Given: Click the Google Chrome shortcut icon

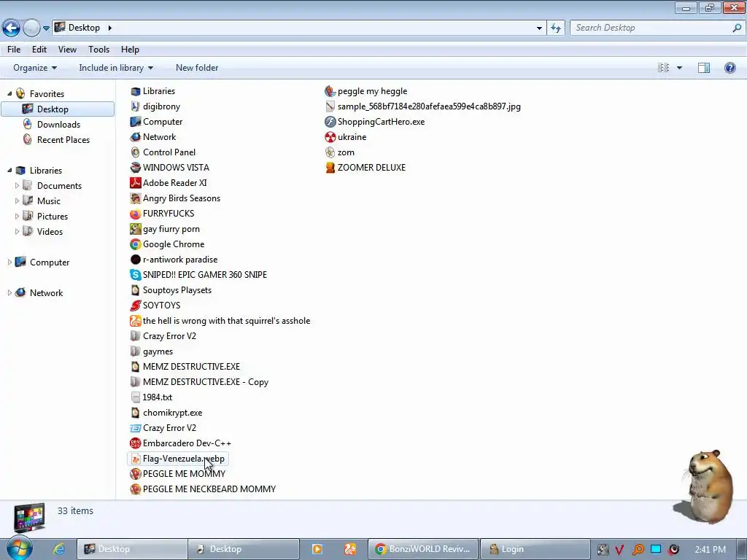Looking at the screenshot, I should click(x=135, y=244).
